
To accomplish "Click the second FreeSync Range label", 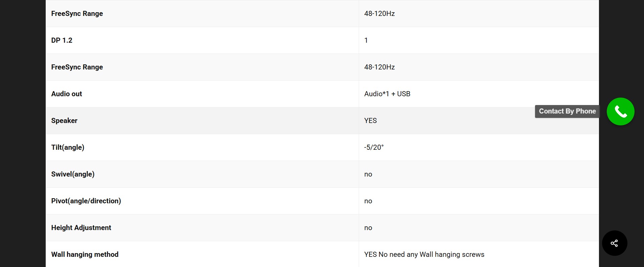I will point(77,67).
